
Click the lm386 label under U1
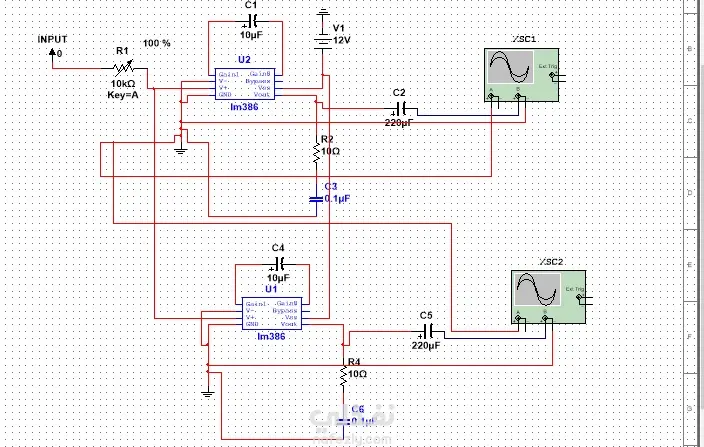coord(271,336)
